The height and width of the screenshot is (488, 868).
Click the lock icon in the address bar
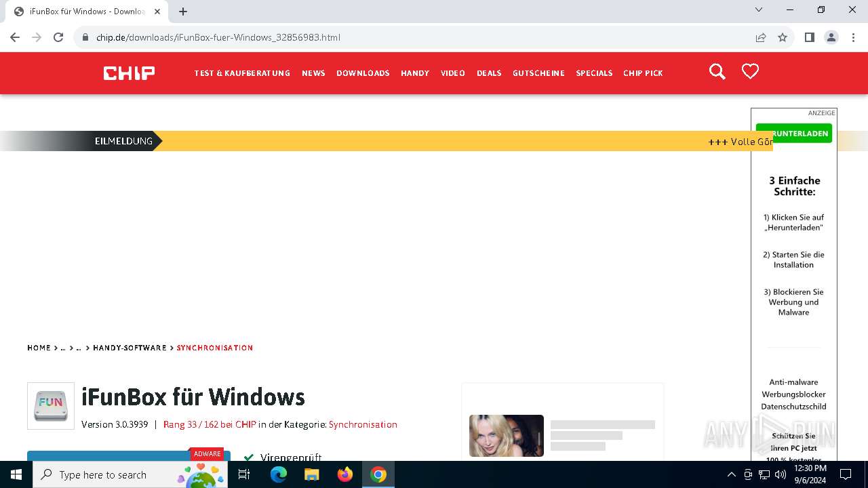click(x=85, y=37)
